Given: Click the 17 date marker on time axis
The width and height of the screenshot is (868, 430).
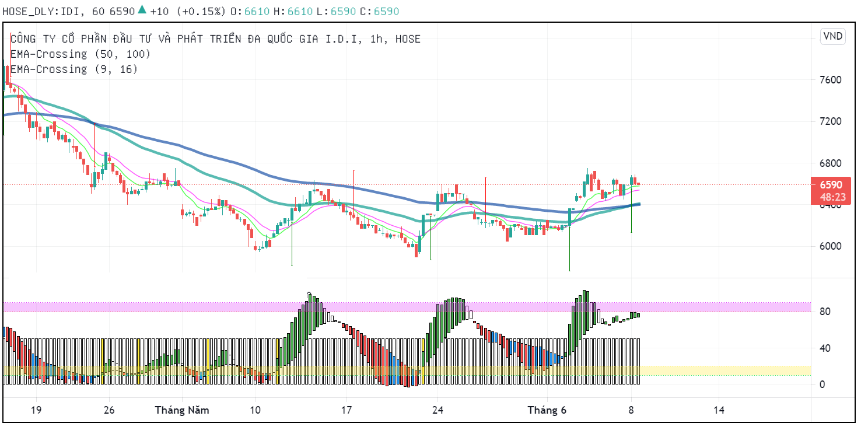Looking at the screenshot, I should coord(346,410).
